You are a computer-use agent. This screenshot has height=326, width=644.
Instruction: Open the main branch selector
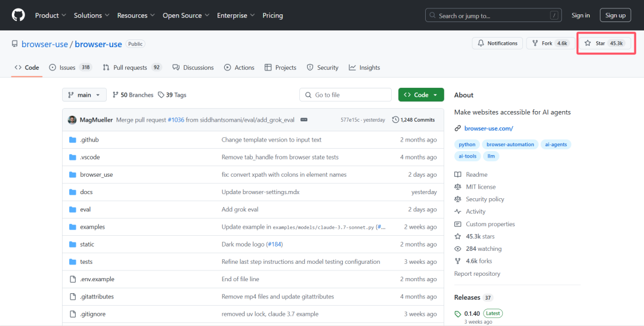[84, 95]
